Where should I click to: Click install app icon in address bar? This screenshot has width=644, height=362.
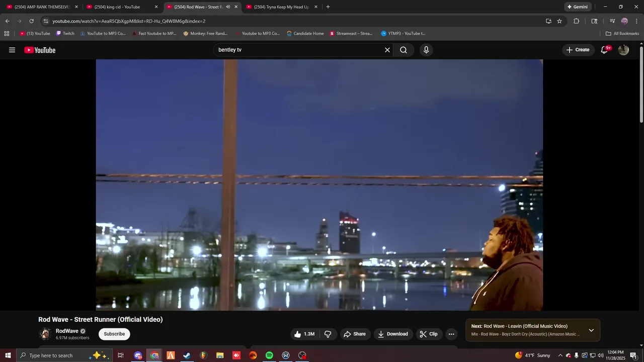click(x=548, y=21)
